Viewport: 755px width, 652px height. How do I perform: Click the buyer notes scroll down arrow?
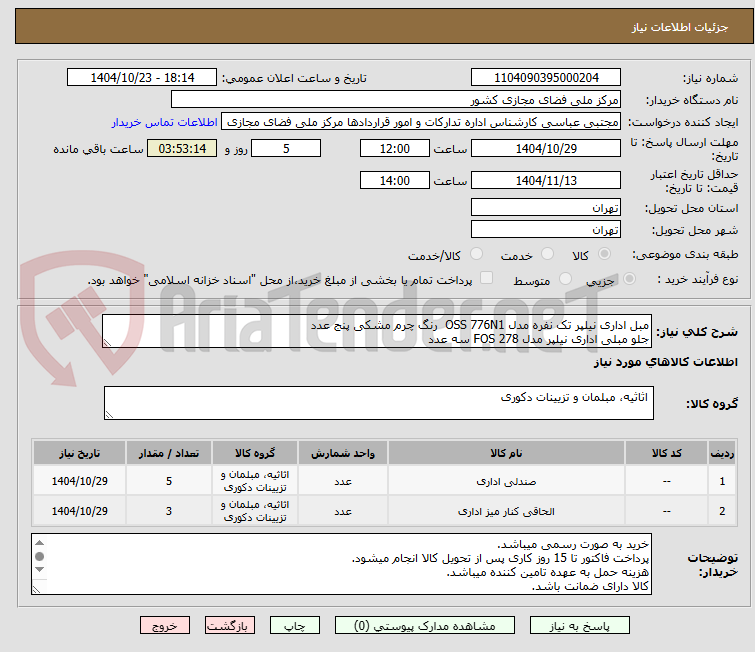39,570
